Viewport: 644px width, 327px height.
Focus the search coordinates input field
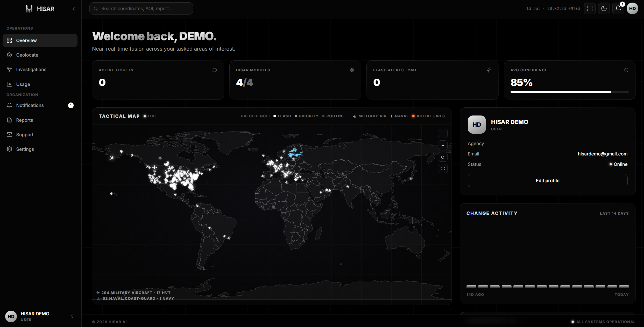click(141, 9)
